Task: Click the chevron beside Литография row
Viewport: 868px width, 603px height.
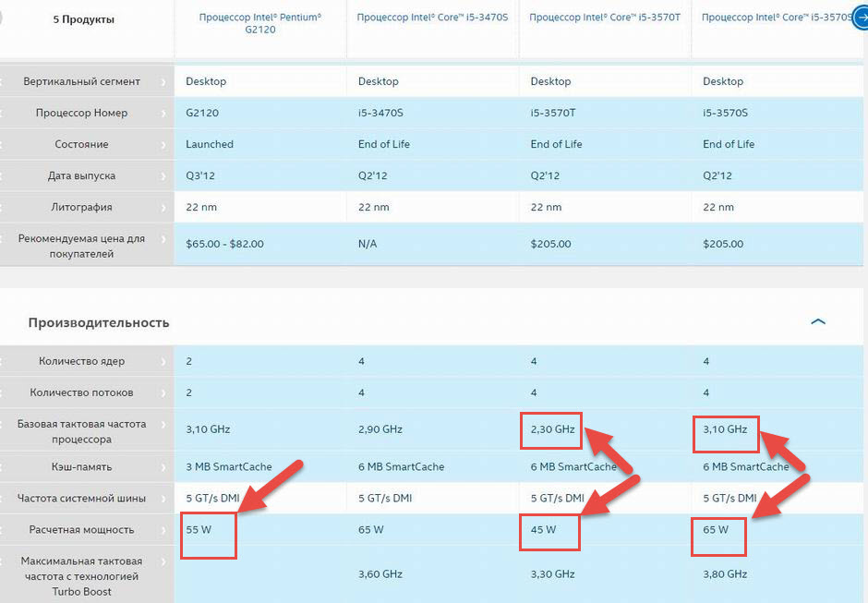Action: (164, 207)
